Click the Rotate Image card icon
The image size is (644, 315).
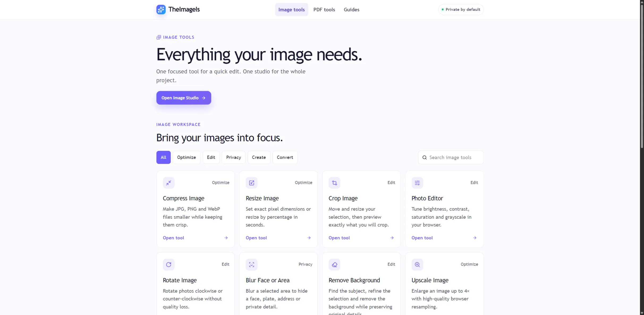(168, 265)
